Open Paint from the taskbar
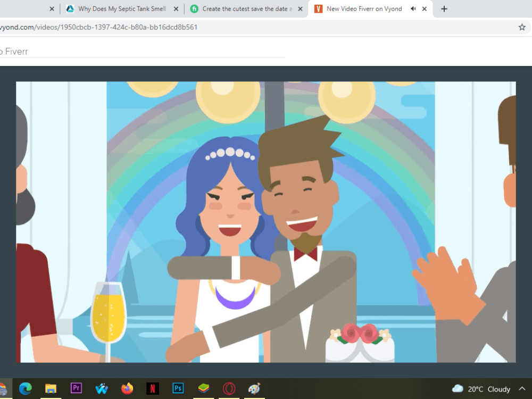532x399 pixels. click(254, 388)
